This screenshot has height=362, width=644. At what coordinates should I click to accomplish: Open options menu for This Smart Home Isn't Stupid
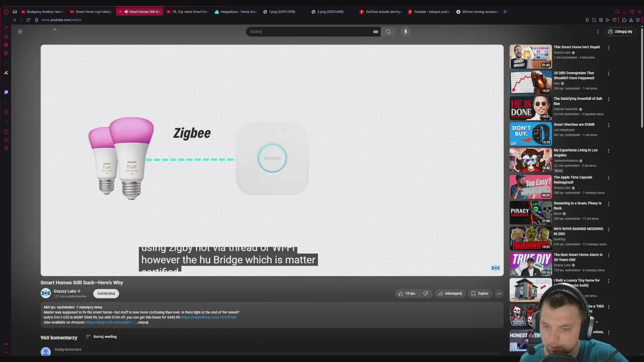click(608, 48)
